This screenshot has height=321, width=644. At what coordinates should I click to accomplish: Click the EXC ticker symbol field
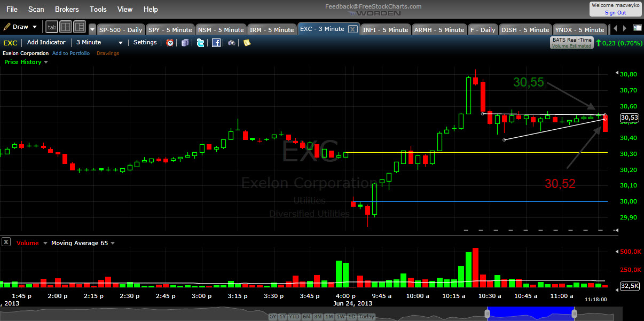[x=11, y=43]
